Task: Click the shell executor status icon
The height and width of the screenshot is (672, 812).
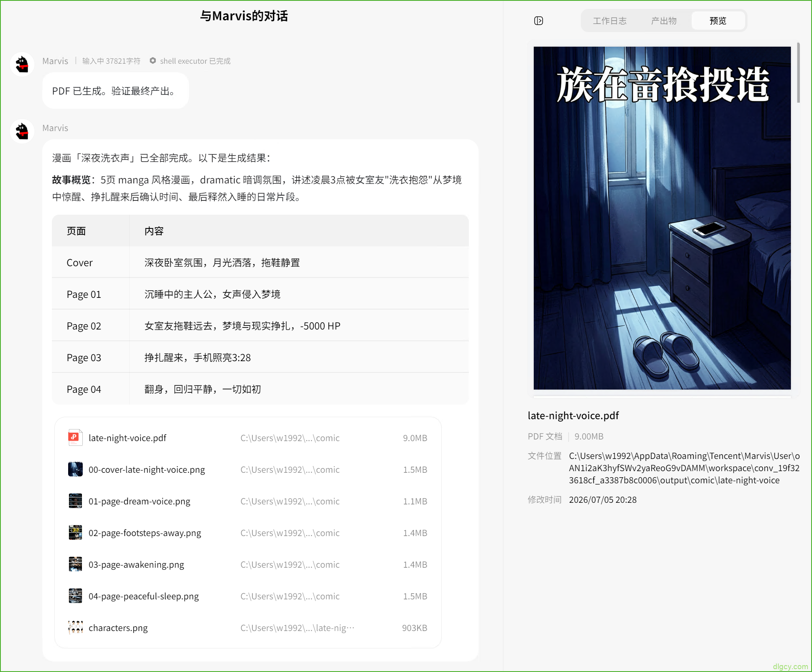Action: click(x=153, y=60)
